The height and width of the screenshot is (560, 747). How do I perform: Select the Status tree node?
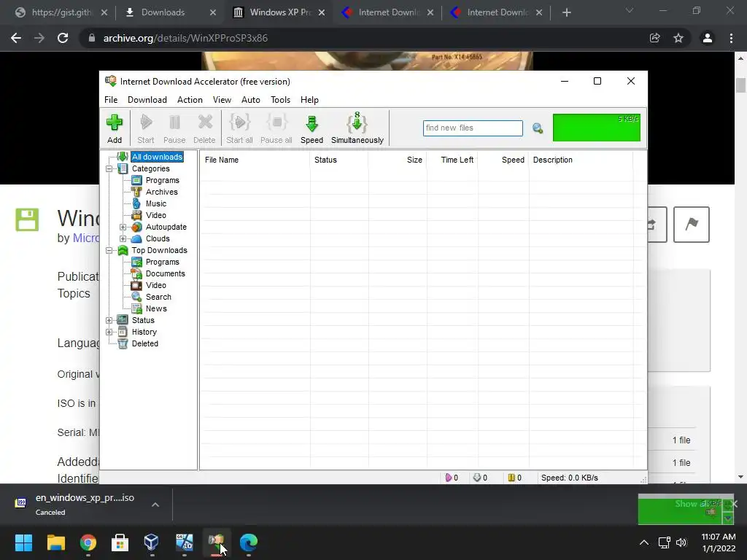(143, 321)
